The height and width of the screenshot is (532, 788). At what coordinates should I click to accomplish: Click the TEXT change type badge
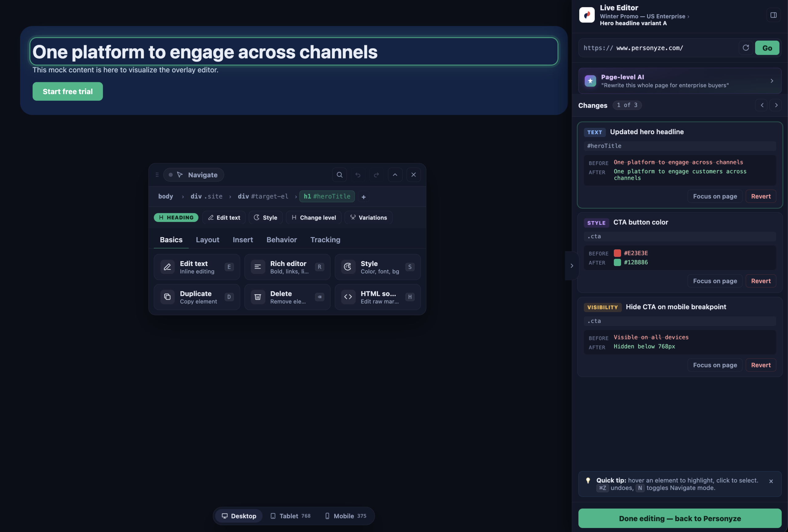point(594,132)
